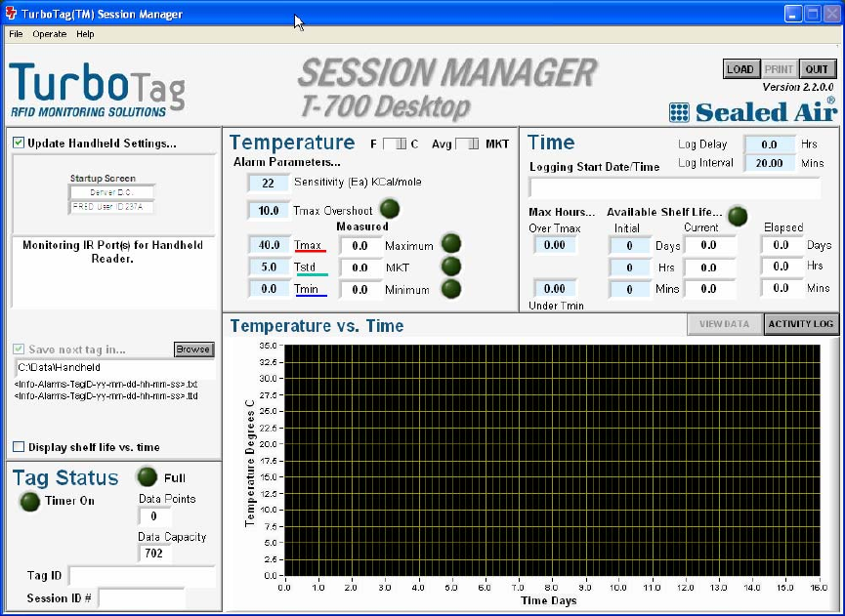The image size is (845, 616).
Task: Click the Minimum measured alarm LED
Action: (450, 289)
